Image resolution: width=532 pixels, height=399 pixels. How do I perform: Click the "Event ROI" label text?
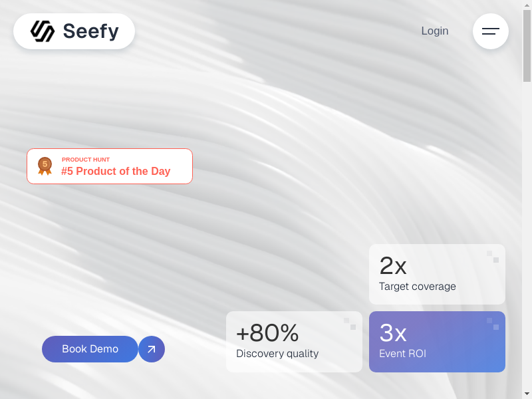coord(402,354)
